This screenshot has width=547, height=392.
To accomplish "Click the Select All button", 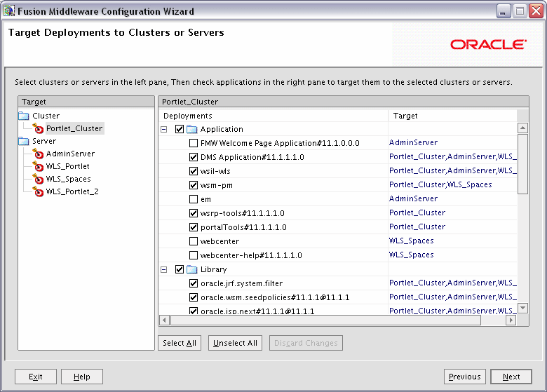I will (180, 343).
